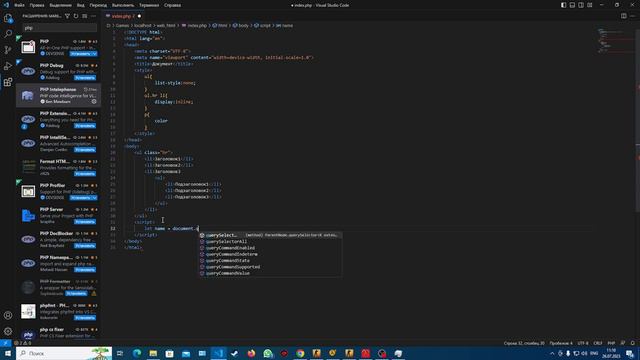Open the name symbol breadcrumb
Screen dimensions: 640x360
pyautogui.click(x=284, y=25)
